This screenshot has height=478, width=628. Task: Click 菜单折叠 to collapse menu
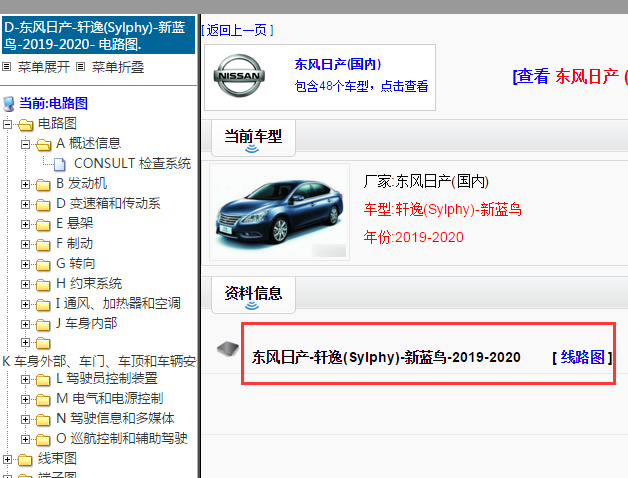[x=118, y=67]
